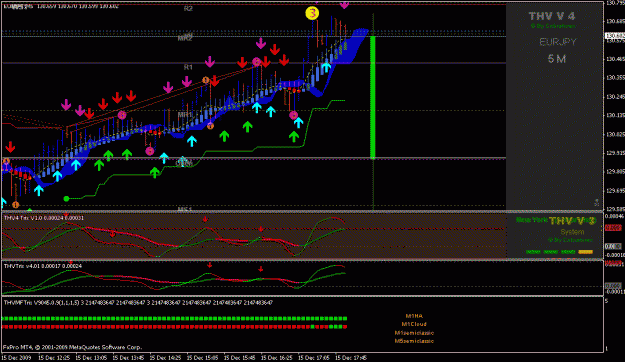Screen dimensions: 625x362
Task: Click the THVMFTrix indicator parameters label
Action: coord(138,303)
